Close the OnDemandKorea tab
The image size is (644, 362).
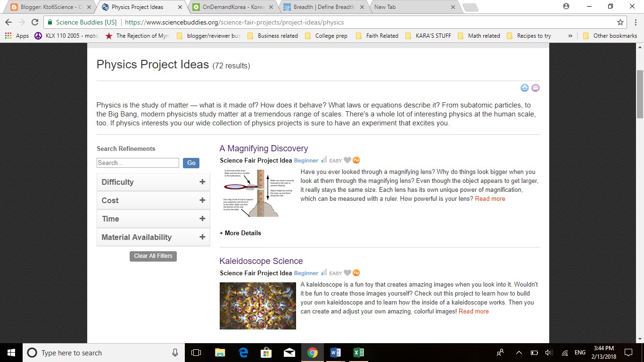[271, 7]
